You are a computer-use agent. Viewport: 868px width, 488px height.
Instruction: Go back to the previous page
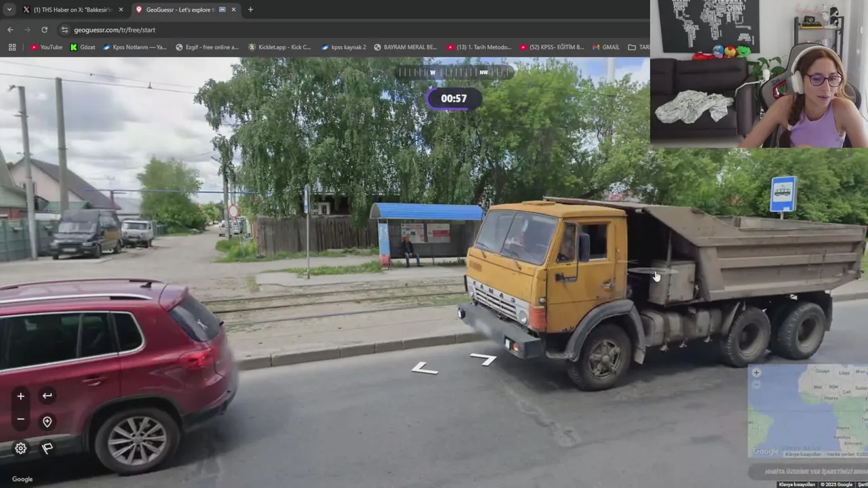pos(10,30)
